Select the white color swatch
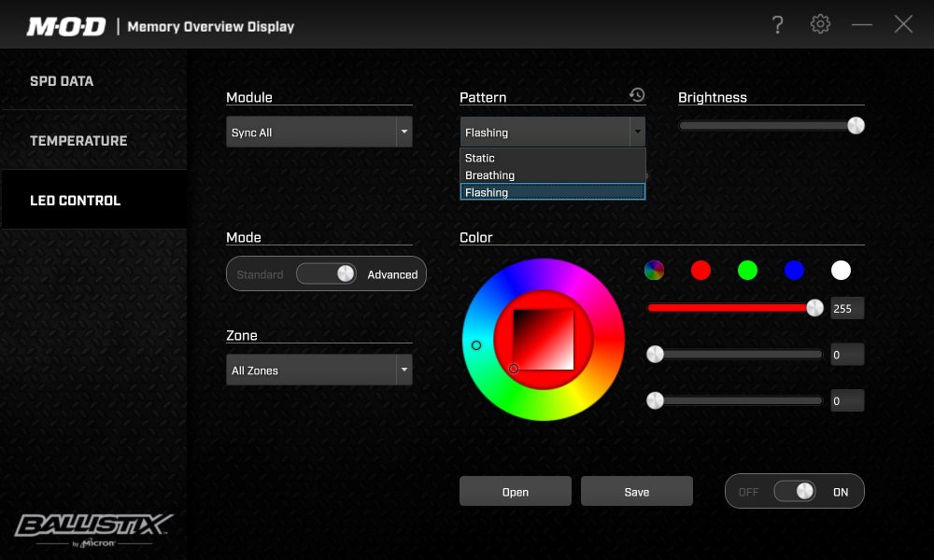 click(x=841, y=270)
